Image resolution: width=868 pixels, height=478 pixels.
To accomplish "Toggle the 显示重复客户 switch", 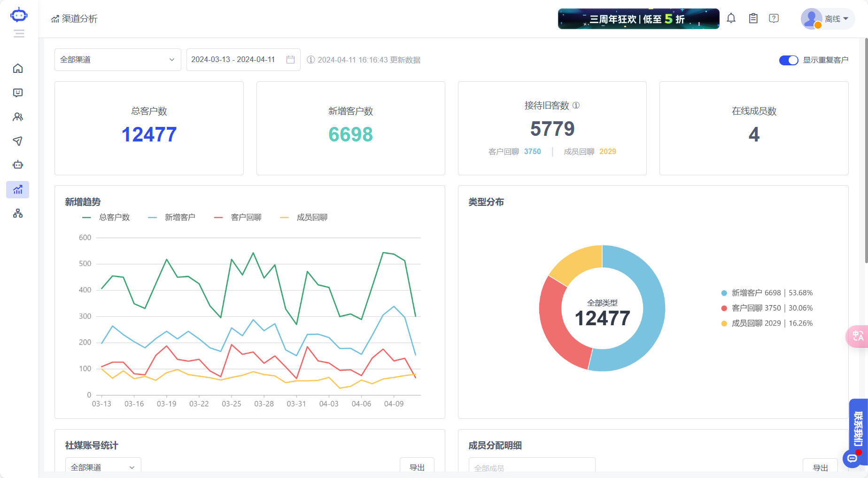I will click(788, 60).
